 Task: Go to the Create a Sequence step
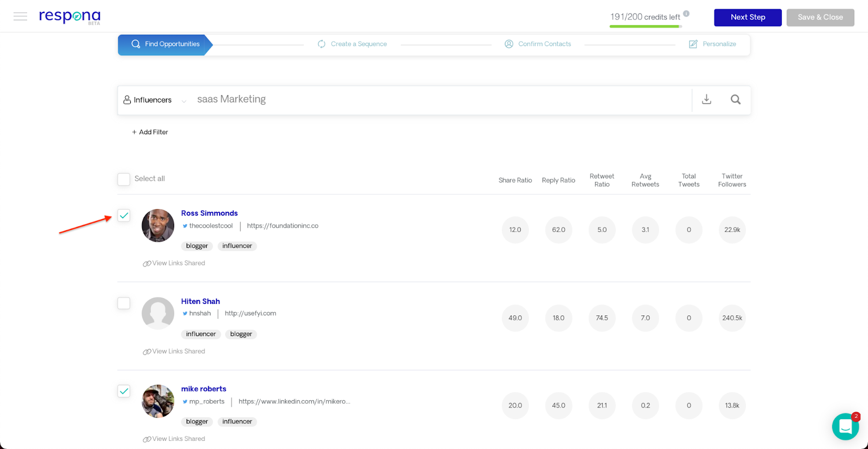[x=353, y=44]
